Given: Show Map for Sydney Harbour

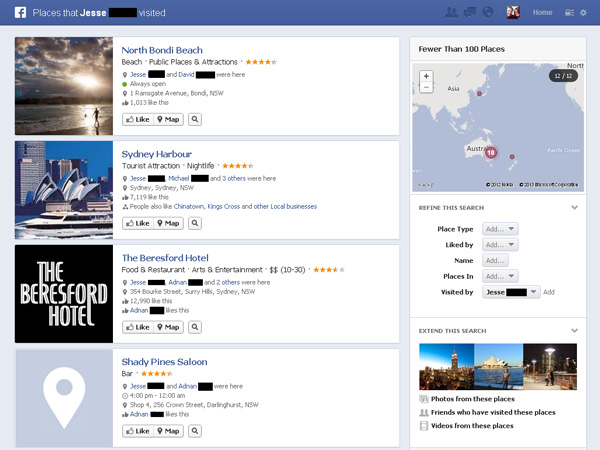Looking at the screenshot, I should tap(168, 223).
